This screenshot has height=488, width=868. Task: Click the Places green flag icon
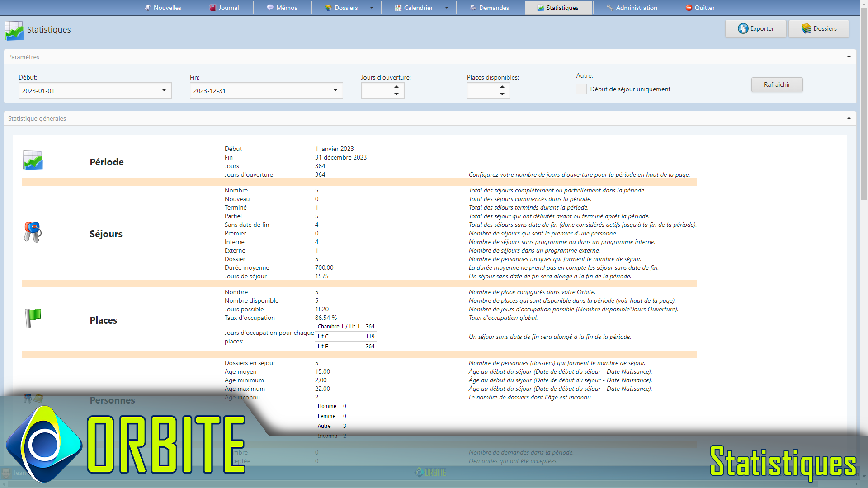(33, 318)
